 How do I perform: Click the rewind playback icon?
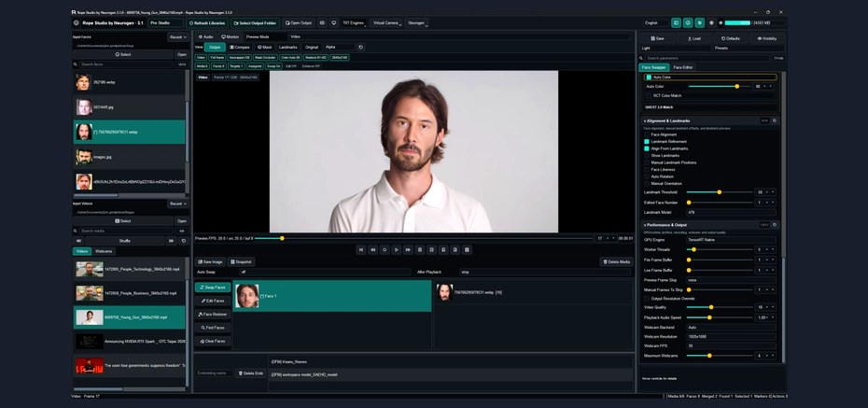373,250
